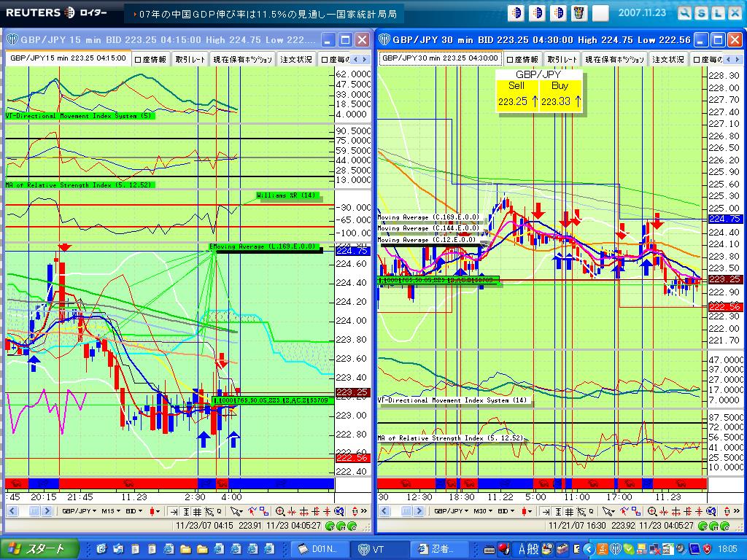The image size is (747, 560).
Task: Toggle auto-scroll to end in 15 min chart
Action: pyautogui.click(x=174, y=512)
